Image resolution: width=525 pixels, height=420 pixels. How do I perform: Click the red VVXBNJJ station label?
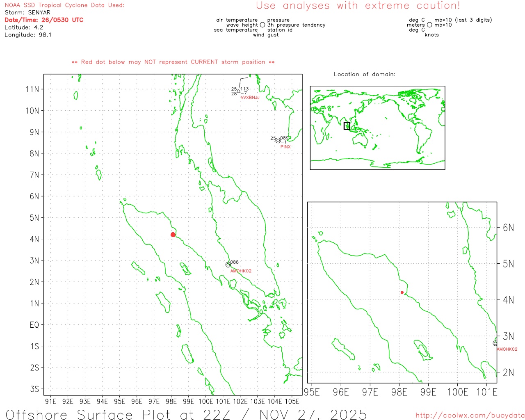click(250, 98)
